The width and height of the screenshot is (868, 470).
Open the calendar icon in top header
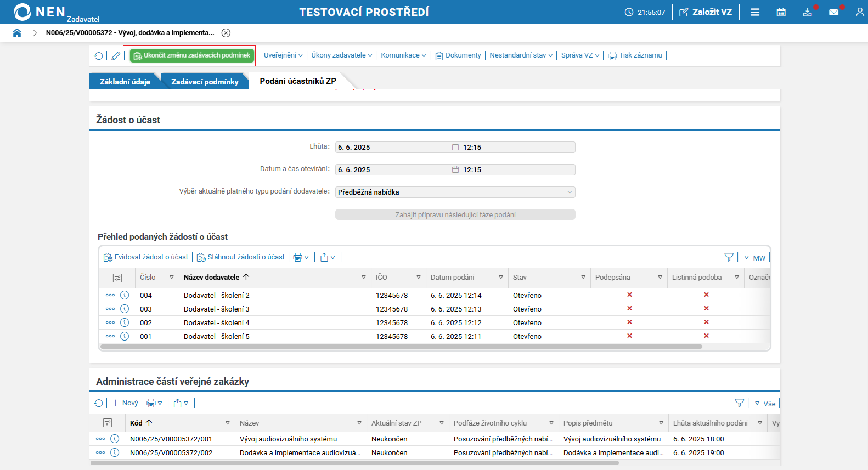(781, 12)
